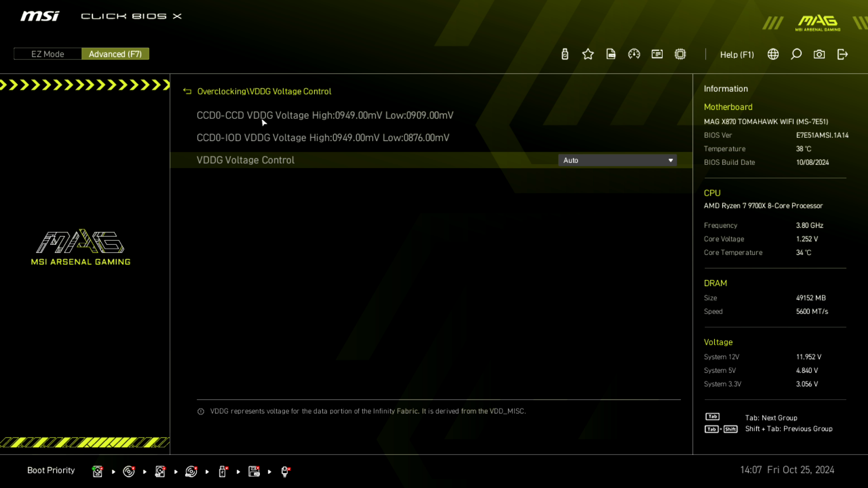
Task: Switch to EZ Mode
Action: (x=47, y=54)
